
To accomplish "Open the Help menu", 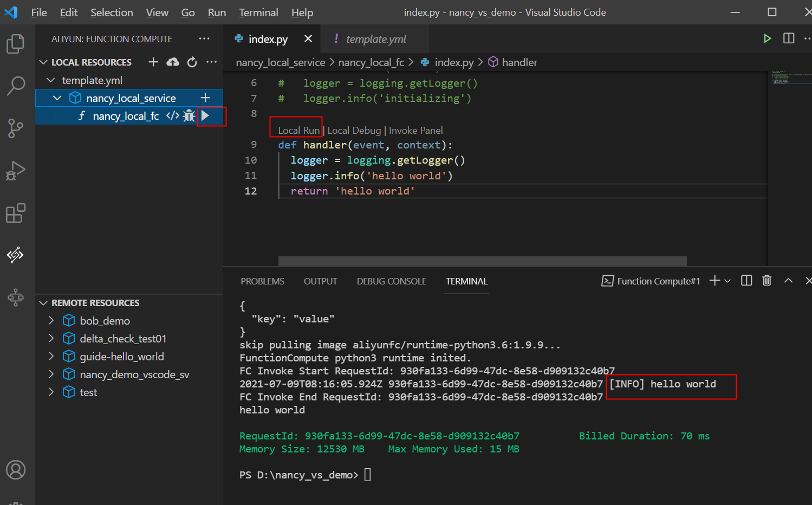I will coord(302,12).
